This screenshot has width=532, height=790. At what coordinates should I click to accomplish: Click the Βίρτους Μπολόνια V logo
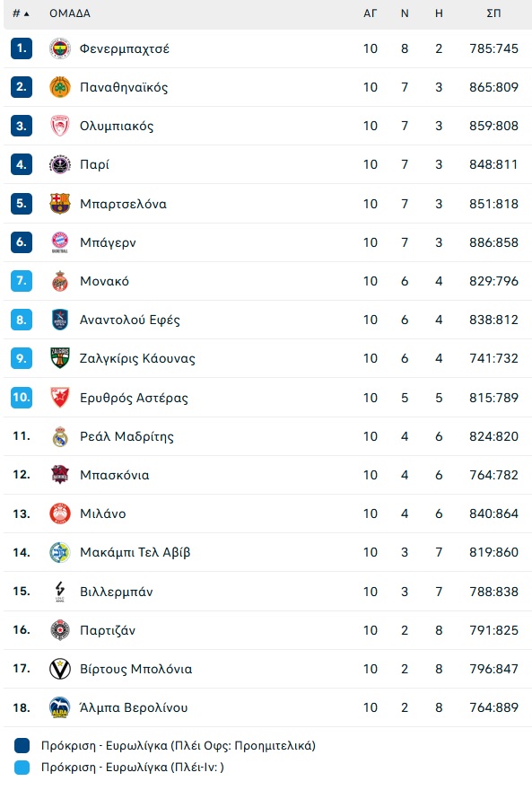60,669
